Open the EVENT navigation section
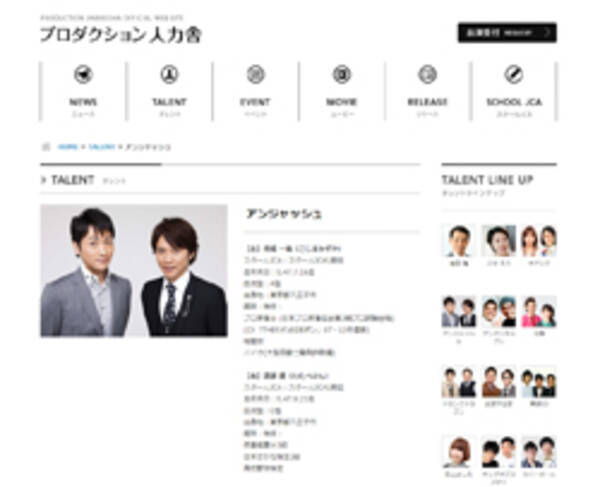This screenshot has height=487, width=600. click(x=255, y=91)
